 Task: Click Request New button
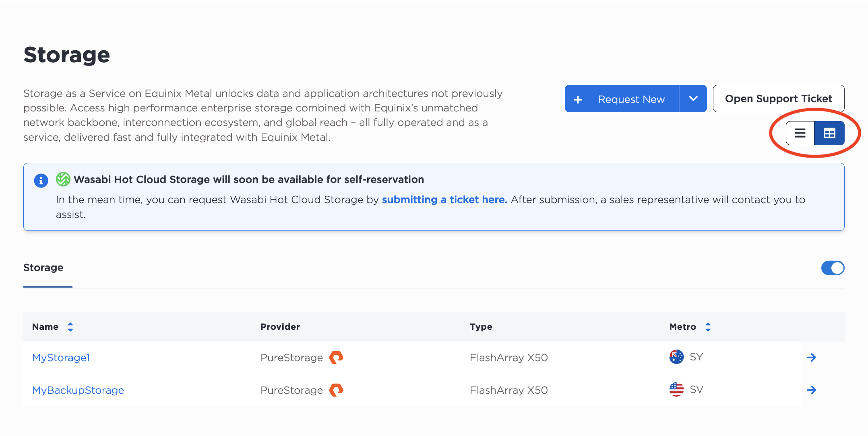[x=622, y=99]
